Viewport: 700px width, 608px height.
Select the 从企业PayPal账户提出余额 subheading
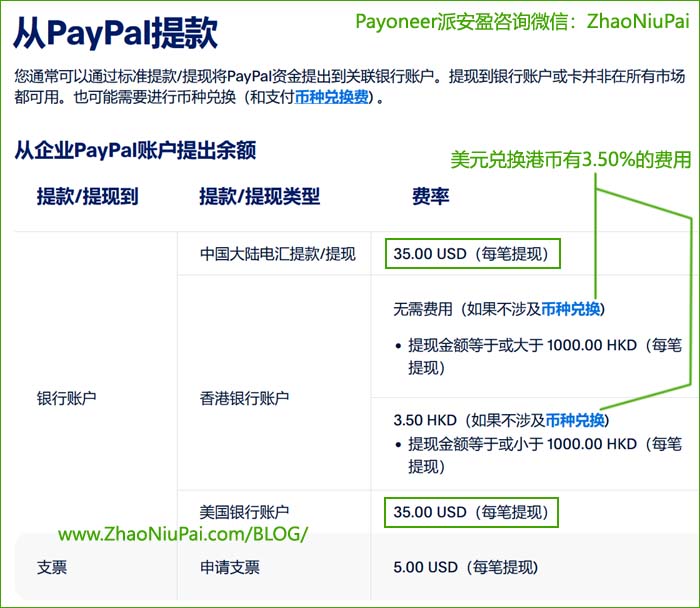[x=135, y=150]
